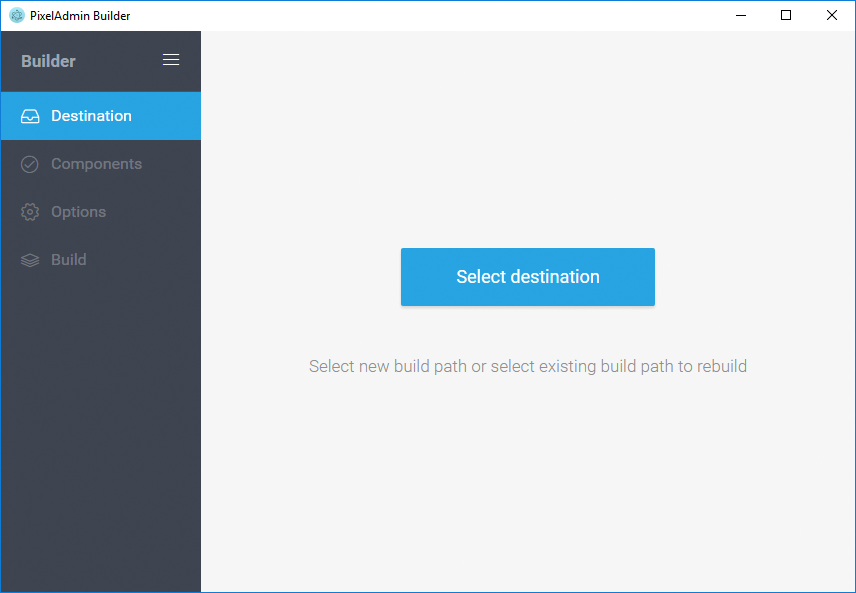Toggle the sidebar with the hamburger menu icon
The height and width of the screenshot is (593, 856).
[171, 60]
